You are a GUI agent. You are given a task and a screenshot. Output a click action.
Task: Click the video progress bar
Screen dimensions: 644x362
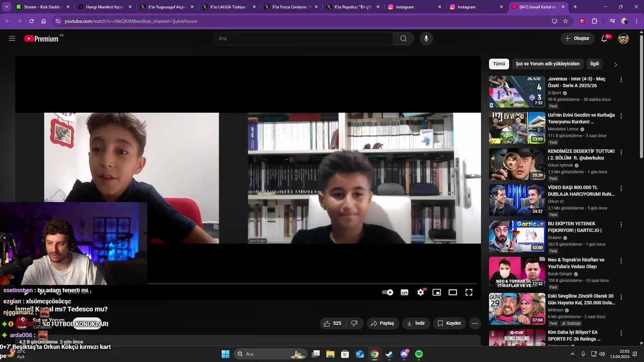pyautogui.click(x=248, y=284)
